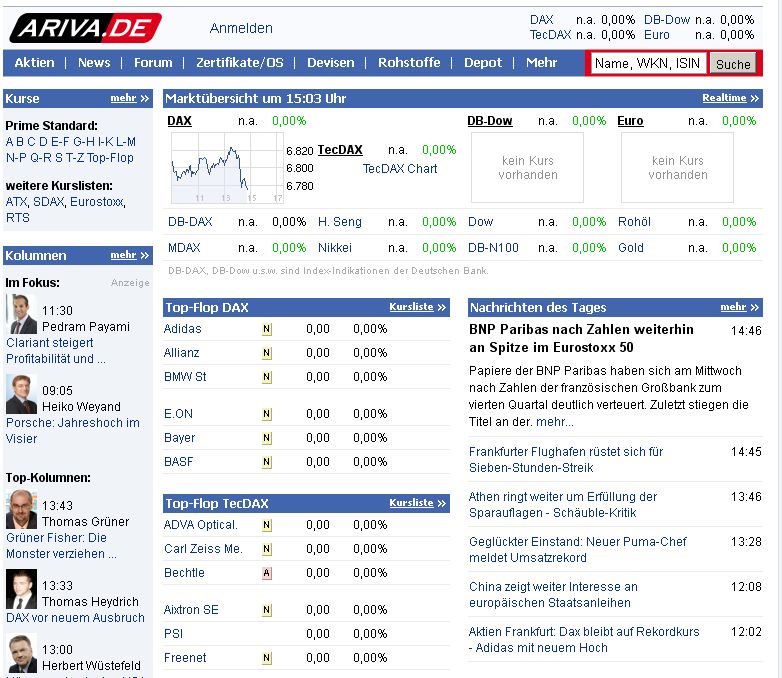The image size is (782, 678).
Task: Click the N badge next to E.ON
Action: click(x=267, y=414)
